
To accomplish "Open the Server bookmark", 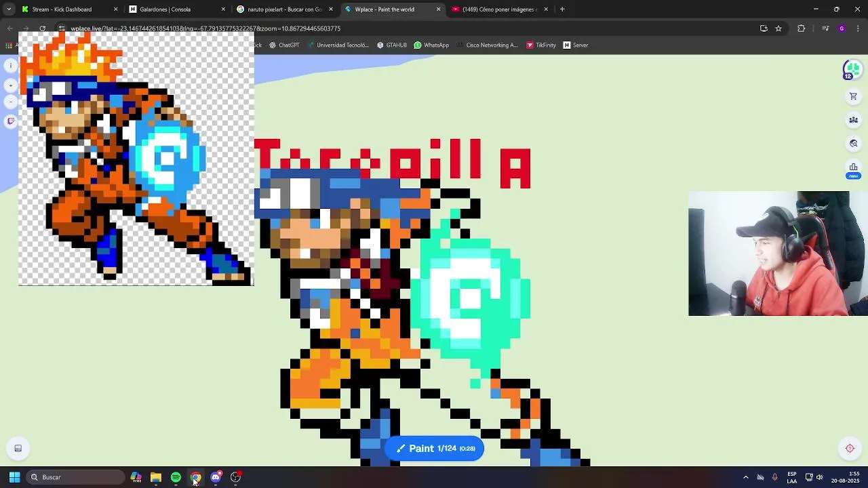I will [x=576, y=45].
